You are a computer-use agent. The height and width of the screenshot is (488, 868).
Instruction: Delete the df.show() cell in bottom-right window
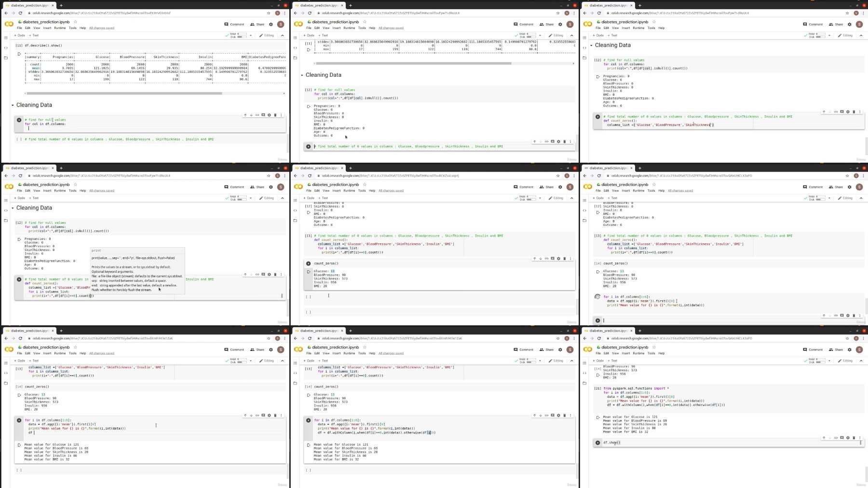click(x=854, y=438)
